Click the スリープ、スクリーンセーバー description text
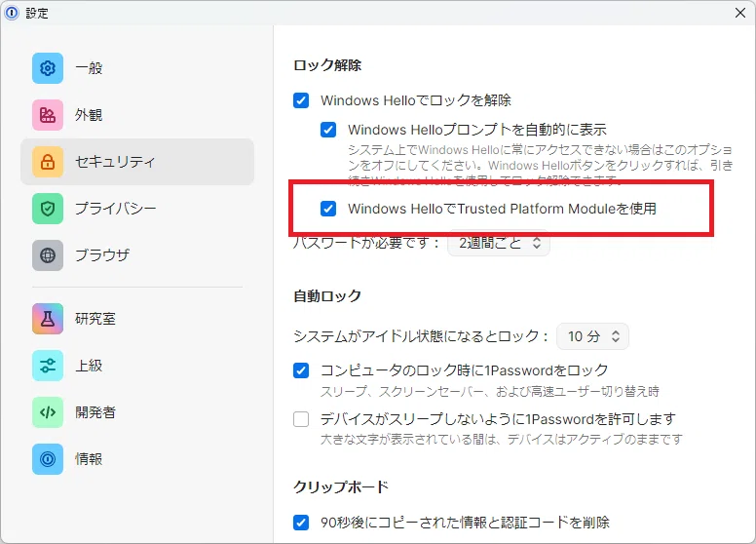This screenshot has width=756, height=544. pos(490,391)
